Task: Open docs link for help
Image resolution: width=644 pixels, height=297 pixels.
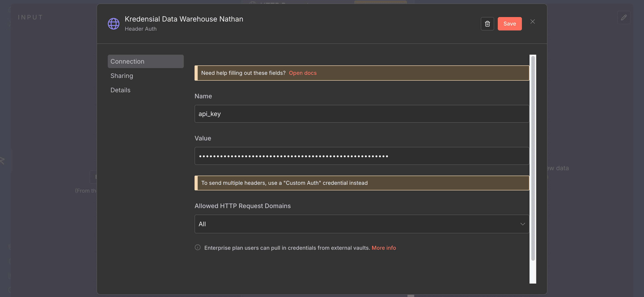Action: point(303,73)
